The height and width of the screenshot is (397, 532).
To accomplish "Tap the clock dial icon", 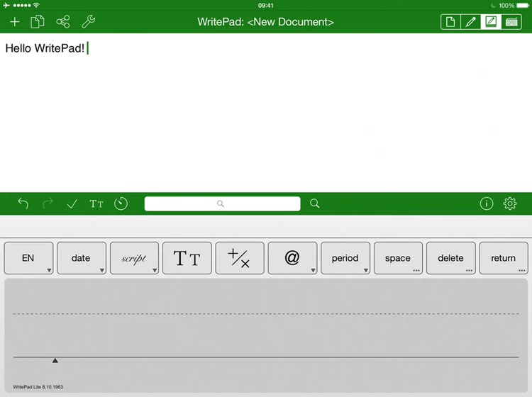I will coord(121,203).
